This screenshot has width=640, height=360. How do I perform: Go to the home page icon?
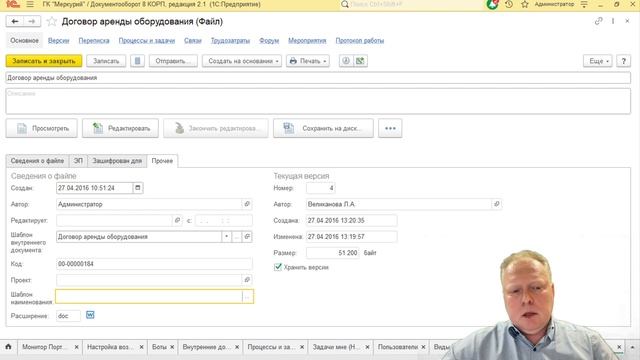click(x=8, y=347)
